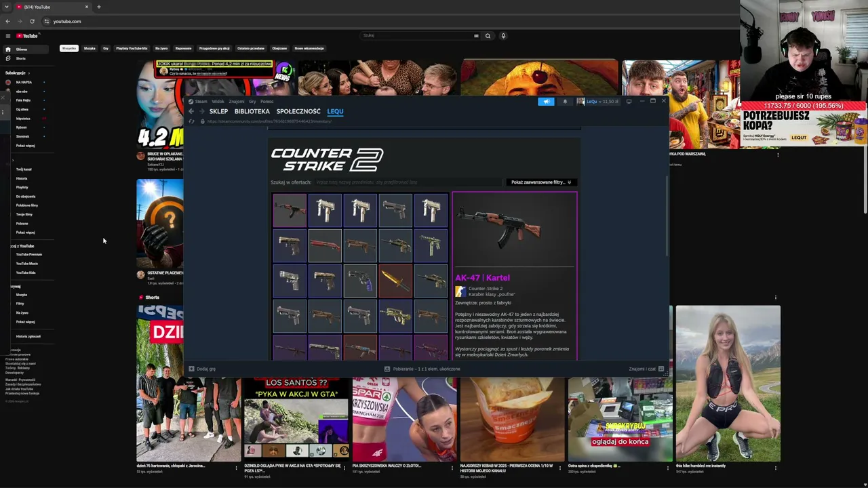Open YouTube Music from sidebar
Image resolution: width=868 pixels, height=488 pixels.
[x=26, y=264]
